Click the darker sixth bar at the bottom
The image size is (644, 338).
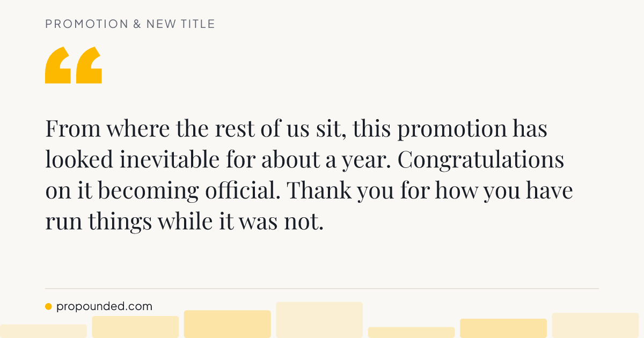pyautogui.click(x=503, y=328)
